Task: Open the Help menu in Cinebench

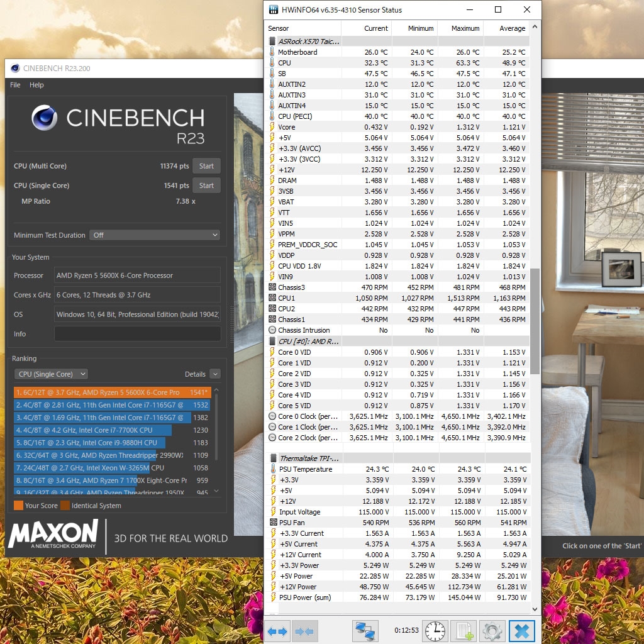Action: (x=36, y=84)
